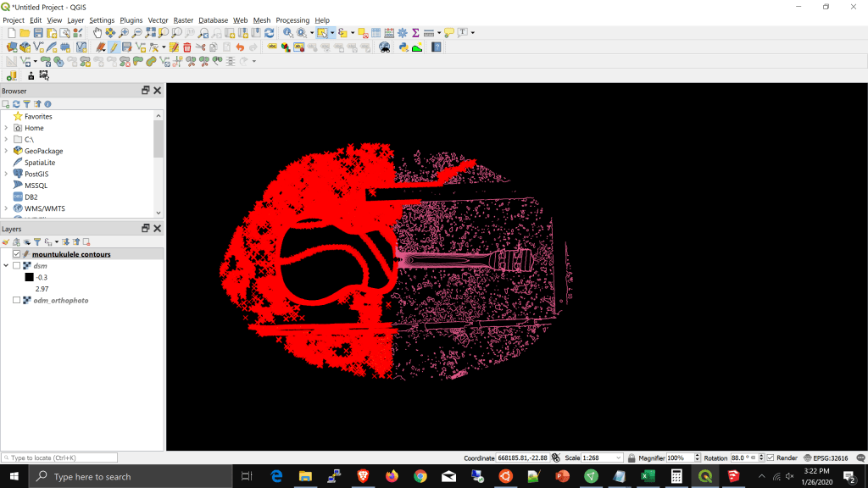868x488 pixels.
Task: Open the Raster menu
Action: (x=183, y=20)
